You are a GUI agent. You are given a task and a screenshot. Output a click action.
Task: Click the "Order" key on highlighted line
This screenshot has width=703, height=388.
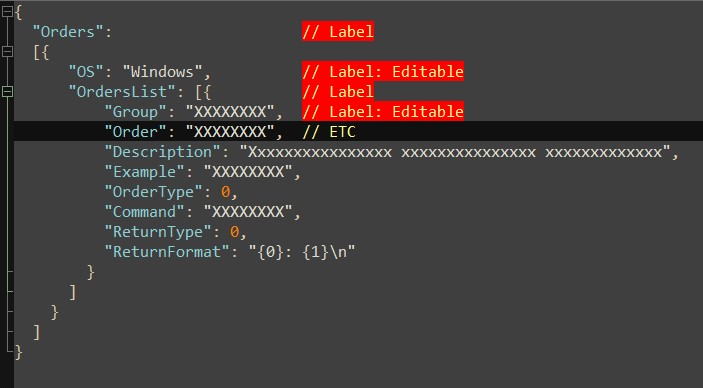[135, 132]
